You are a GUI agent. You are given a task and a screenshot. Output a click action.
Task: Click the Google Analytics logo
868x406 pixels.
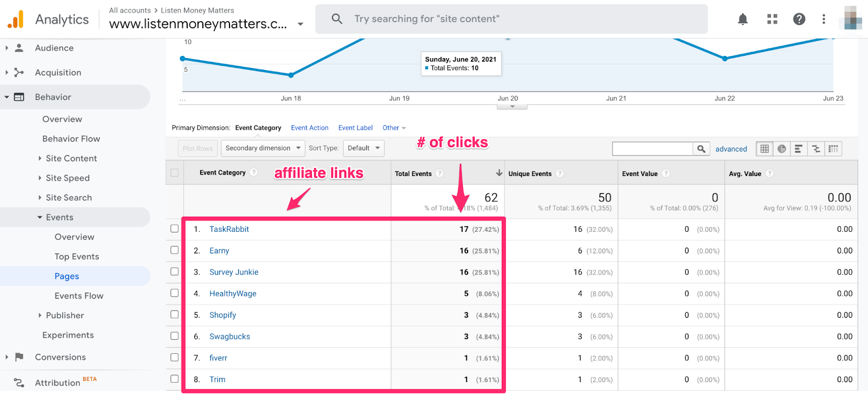(x=16, y=20)
